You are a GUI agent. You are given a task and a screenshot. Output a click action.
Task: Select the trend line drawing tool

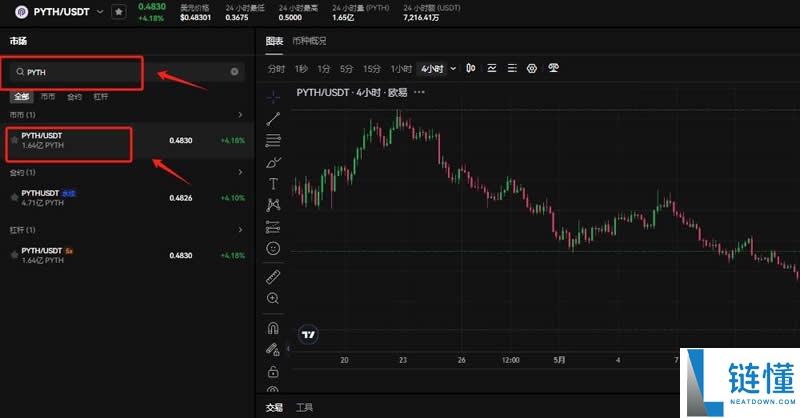(273, 119)
